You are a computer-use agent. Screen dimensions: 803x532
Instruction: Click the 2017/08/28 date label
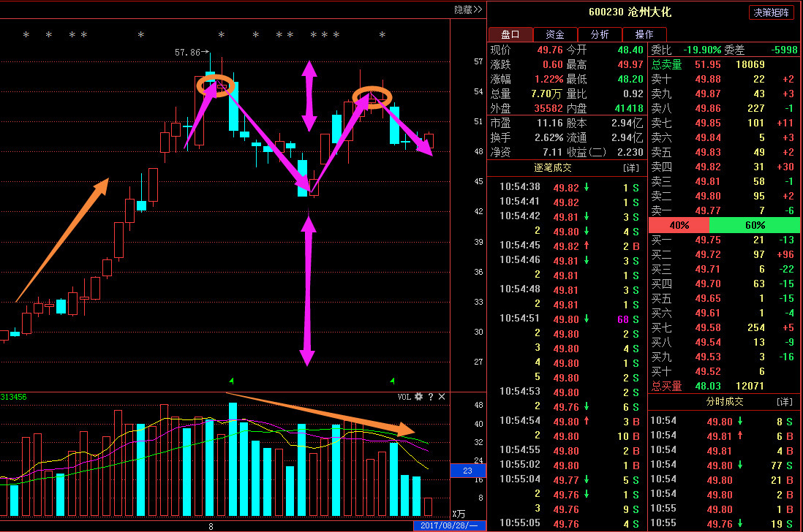(449, 526)
